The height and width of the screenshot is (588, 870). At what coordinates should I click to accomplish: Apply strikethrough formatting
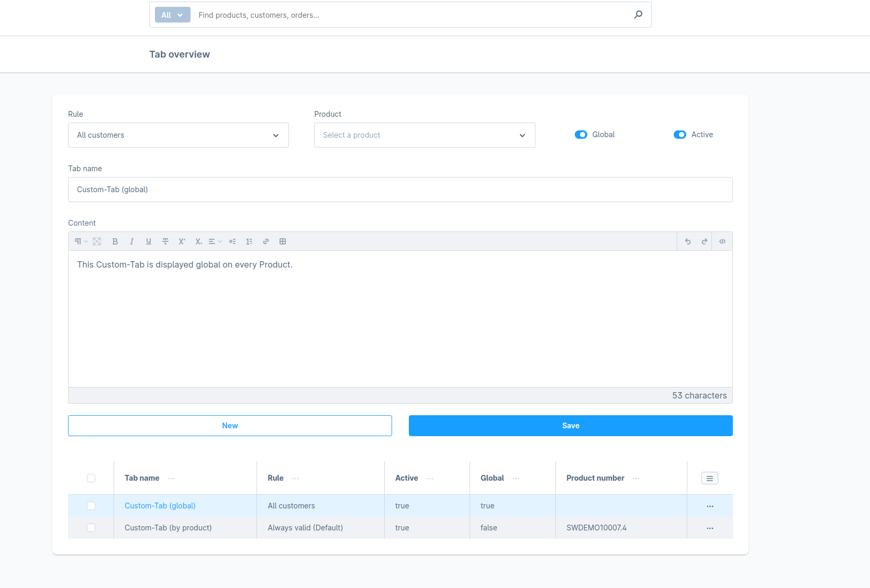pyautogui.click(x=165, y=241)
